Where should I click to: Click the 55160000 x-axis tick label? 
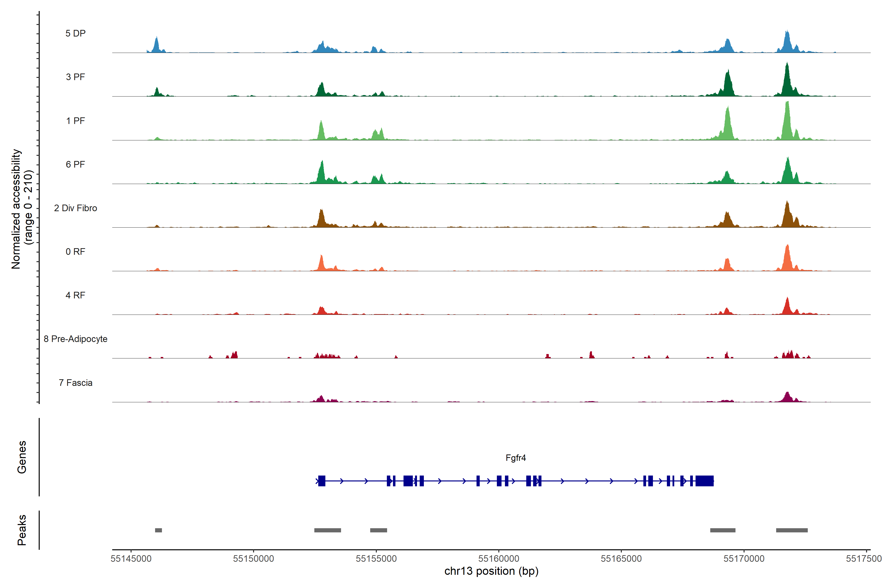(499, 559)
